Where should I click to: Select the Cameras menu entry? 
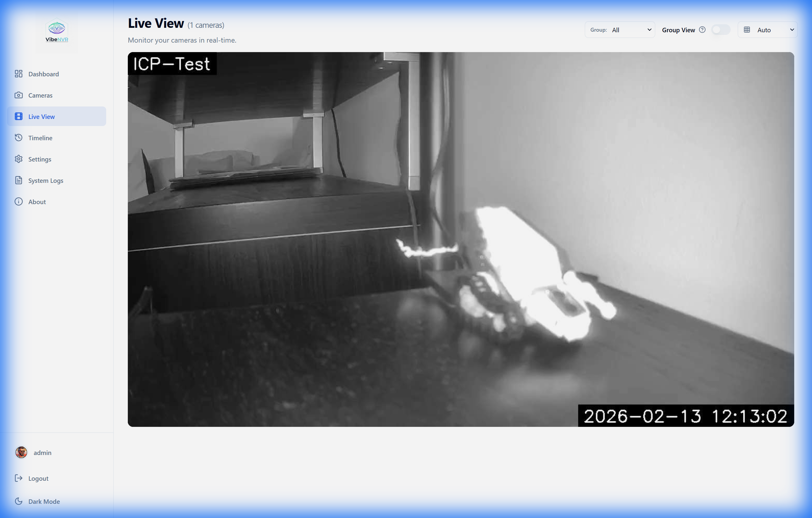coord(40,95)
